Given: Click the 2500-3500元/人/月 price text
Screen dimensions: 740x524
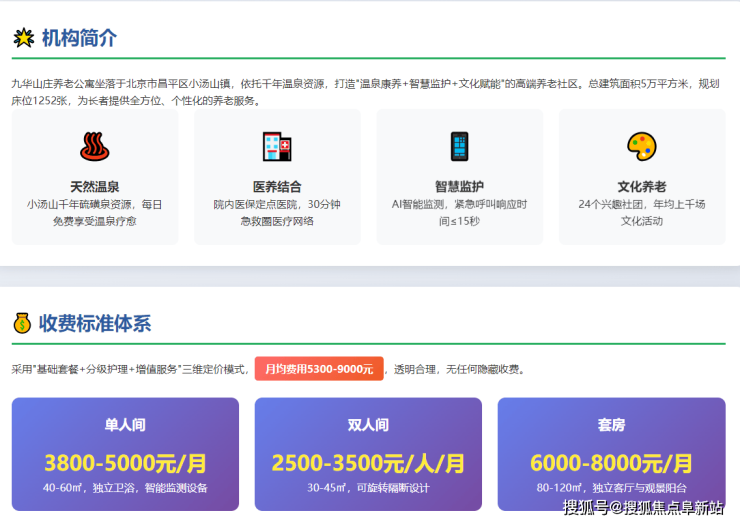Looking at the screenshot, I should click(368, 463).
